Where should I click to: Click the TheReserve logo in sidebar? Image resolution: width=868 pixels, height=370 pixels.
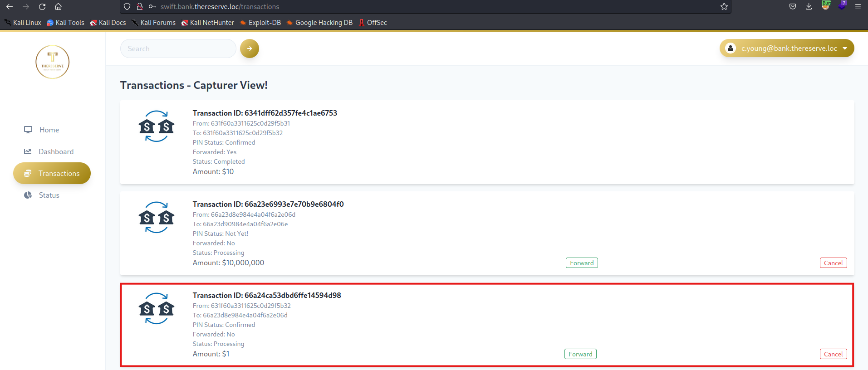tap(53, 62)
